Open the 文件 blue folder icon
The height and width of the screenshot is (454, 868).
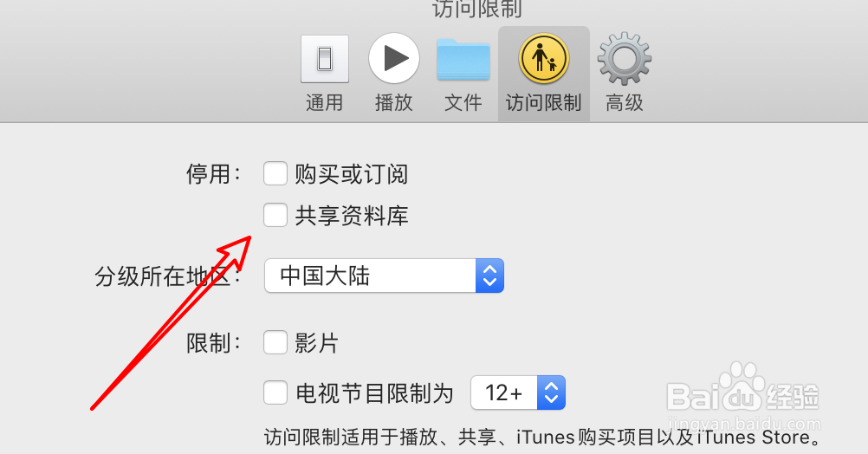point(463,60)
